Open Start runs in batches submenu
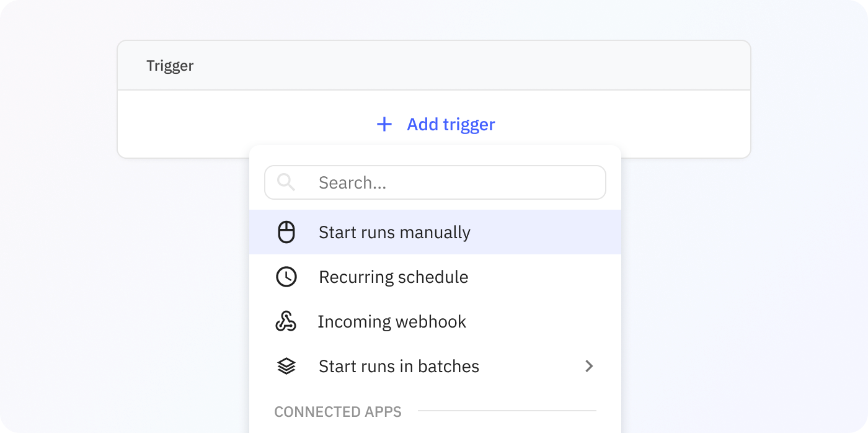The width and height of the screenshot is (868, 433). click(435, 366)
